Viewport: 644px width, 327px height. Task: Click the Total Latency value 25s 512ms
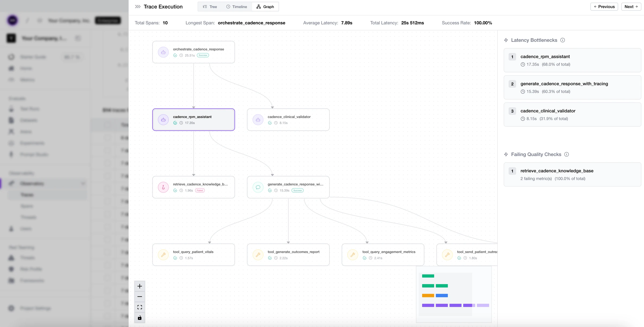(x=412, y=23)
